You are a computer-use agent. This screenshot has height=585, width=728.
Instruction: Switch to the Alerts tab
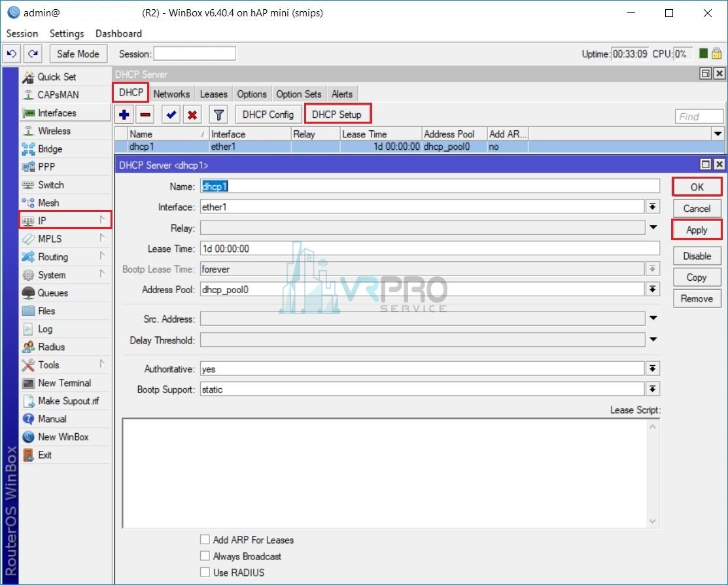[x=341, y=94]
